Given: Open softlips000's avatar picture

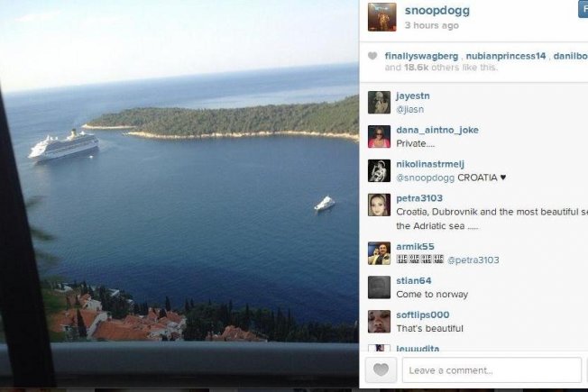Looking at the screenshot, I should tap(379, 322).
